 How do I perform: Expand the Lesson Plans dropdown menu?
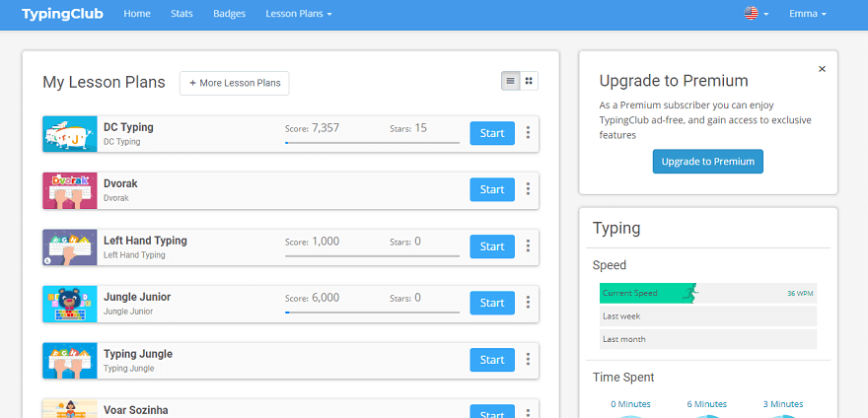point(299,14)
